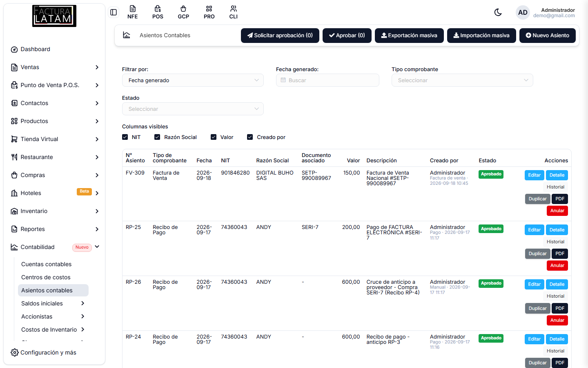Click the Solicitar aprobación (0) button
Viewport: 588px width, 368px height.
pyautogui.click(x=280, y=36)
